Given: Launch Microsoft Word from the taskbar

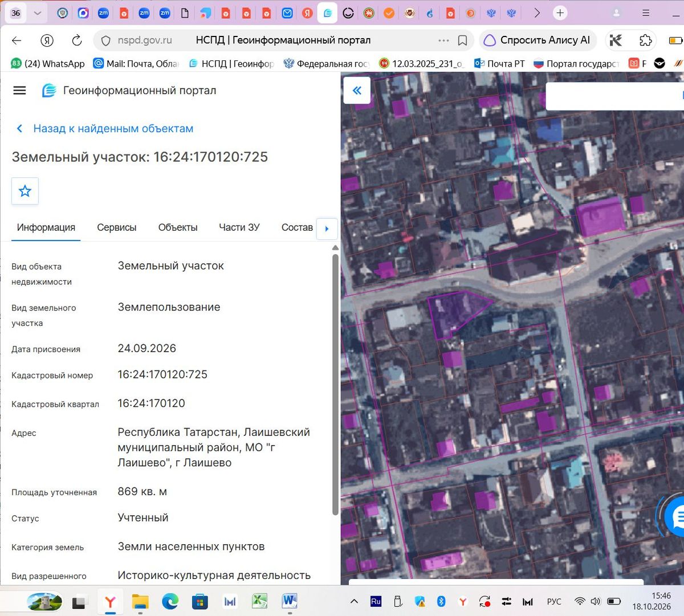Looking at the screenshot, I should pyautogui.click(x=290, y=601).
